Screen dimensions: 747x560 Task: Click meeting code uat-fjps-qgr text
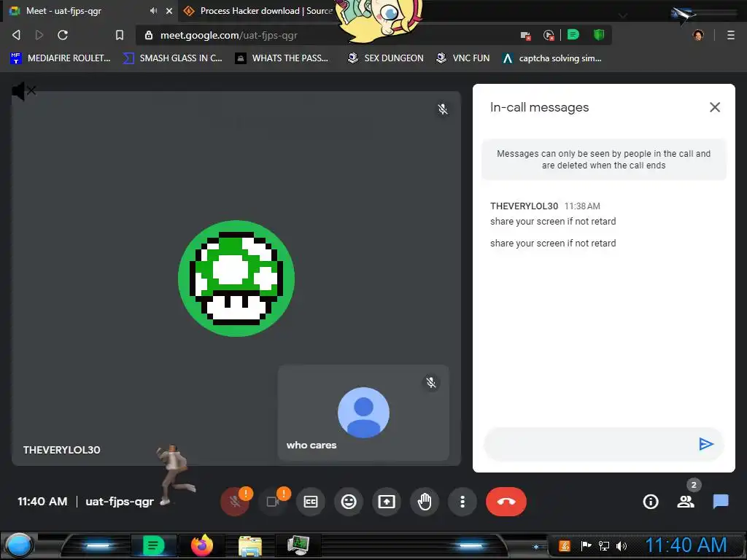click(120, 502)
